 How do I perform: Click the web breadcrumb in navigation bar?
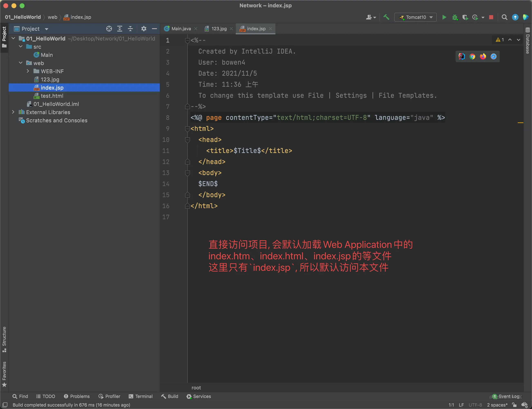coord(53,17)
